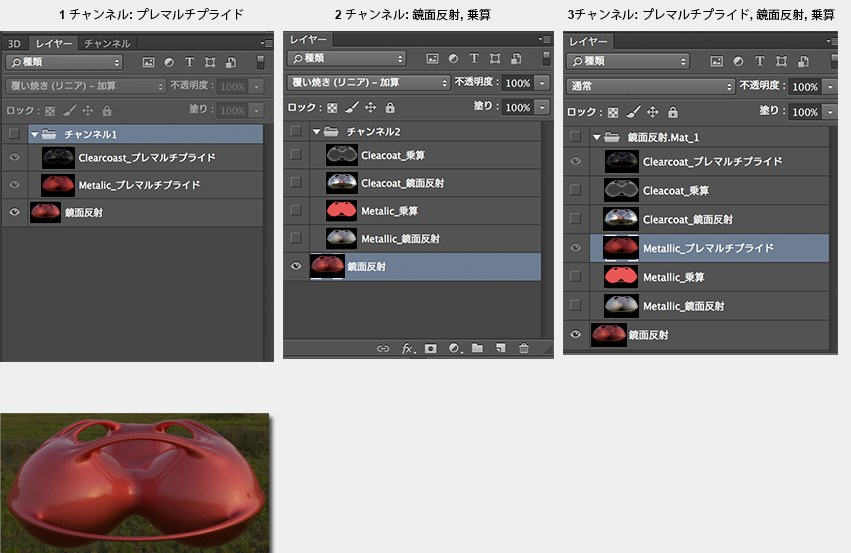Switch to the チャンネル tab beside レイヤー

click(x=106, y=44)
